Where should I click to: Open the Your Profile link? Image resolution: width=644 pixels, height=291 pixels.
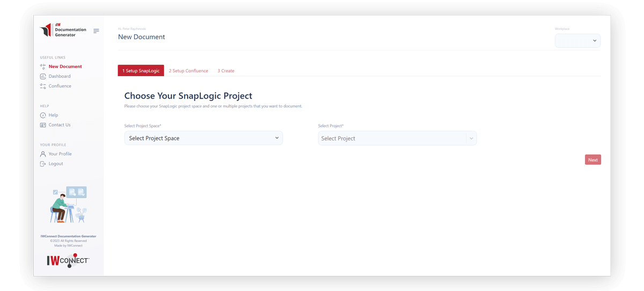(60, 154)
